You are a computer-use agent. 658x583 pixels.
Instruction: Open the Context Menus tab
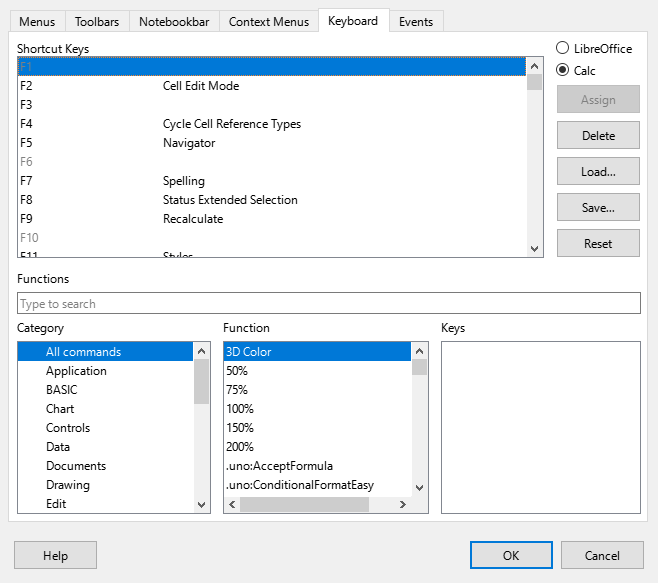pos(269,21)
